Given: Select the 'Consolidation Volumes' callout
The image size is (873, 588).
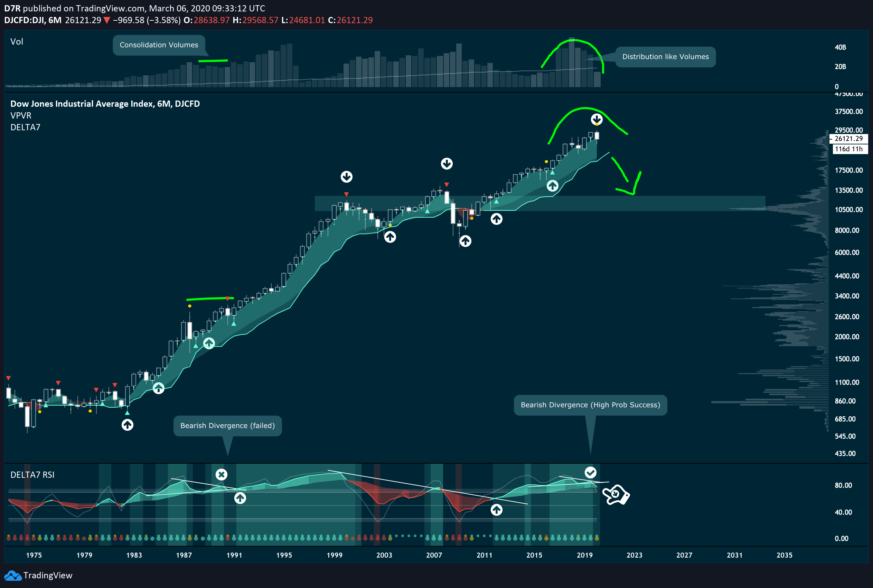Looking at the screenshot, I should point(159,45).
